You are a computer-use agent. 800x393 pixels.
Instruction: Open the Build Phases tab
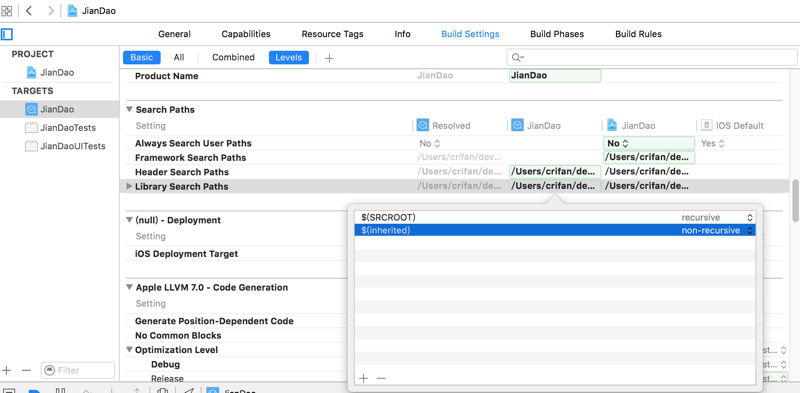tap(557, 34)
